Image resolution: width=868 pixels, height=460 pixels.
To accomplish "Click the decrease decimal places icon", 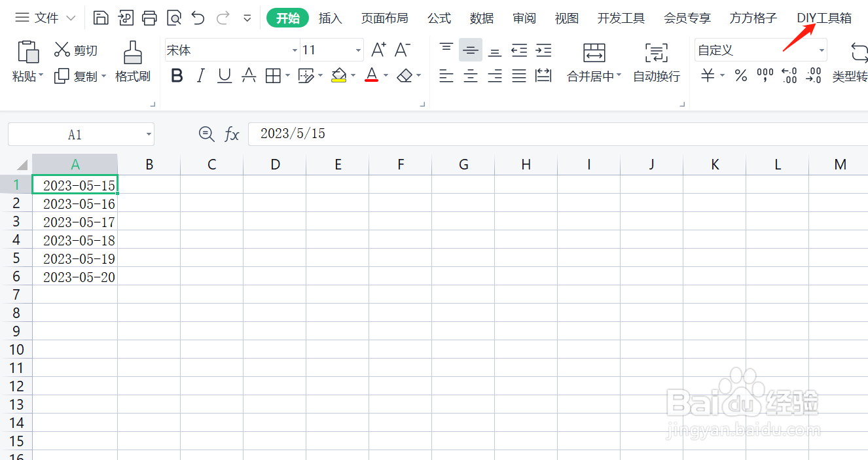I will coord(814,76).
